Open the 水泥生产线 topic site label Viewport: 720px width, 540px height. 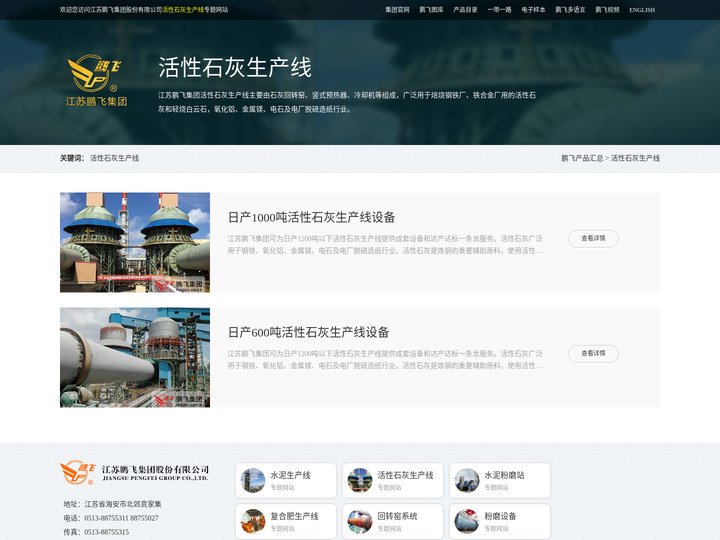click(x=290, y=475)
